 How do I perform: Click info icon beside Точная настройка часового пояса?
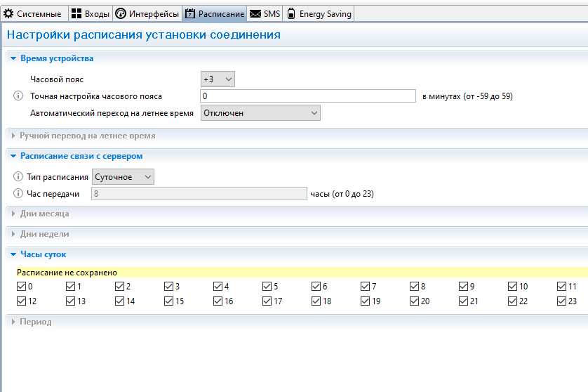click(18, 96)
